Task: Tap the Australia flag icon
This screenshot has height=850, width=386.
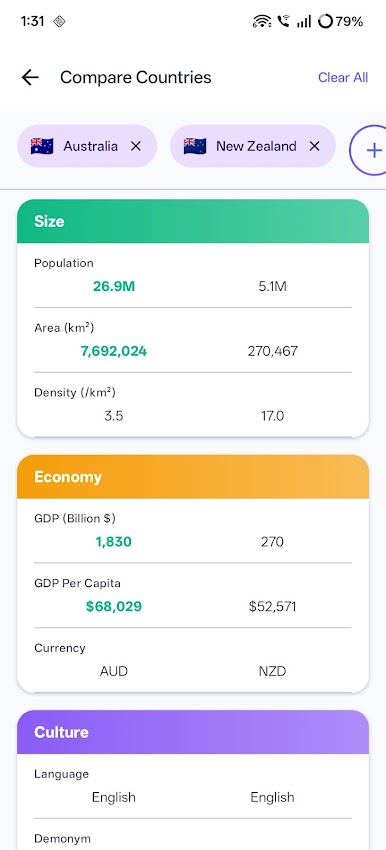Action: [x=42, y=146]
